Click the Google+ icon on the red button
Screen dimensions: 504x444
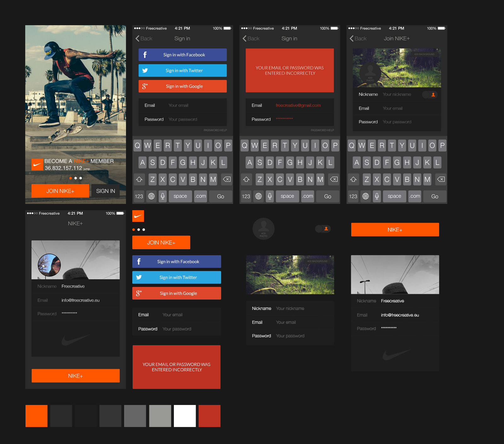point(145,86)
